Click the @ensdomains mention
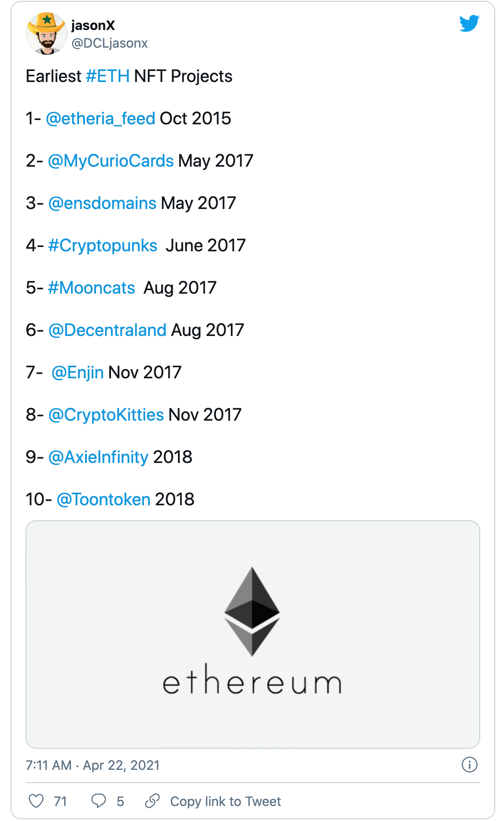The width and height of the screenshot is (504, 821). click(x=102, y=203)
